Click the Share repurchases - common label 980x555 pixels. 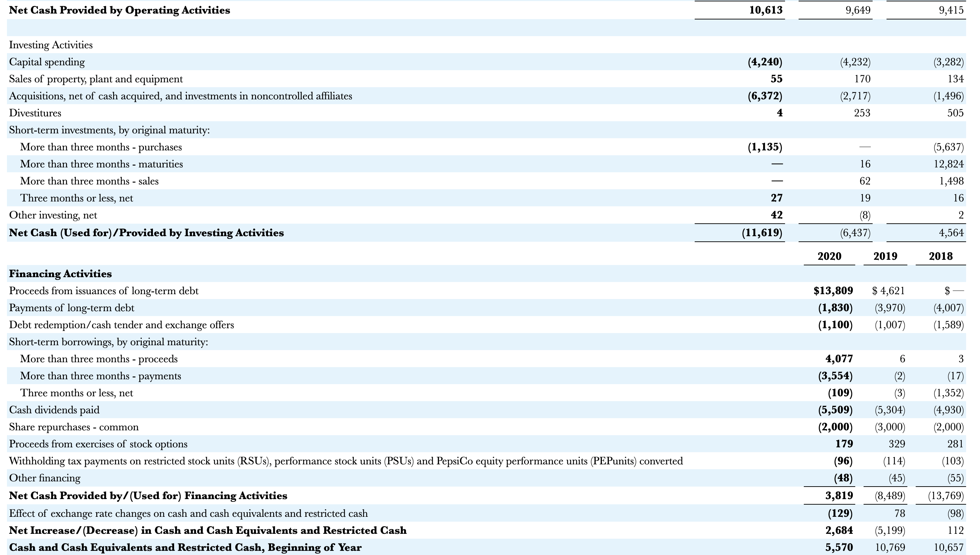(x=74, y=427)
